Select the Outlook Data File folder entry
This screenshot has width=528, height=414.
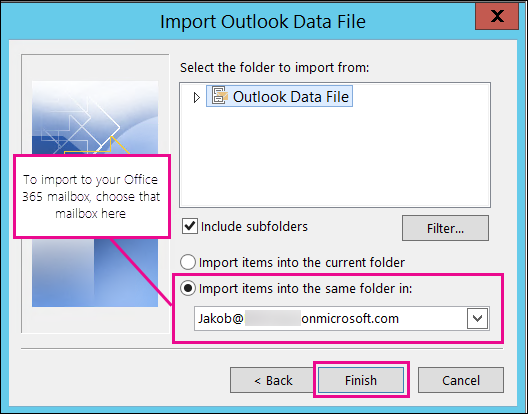(279, 96)
